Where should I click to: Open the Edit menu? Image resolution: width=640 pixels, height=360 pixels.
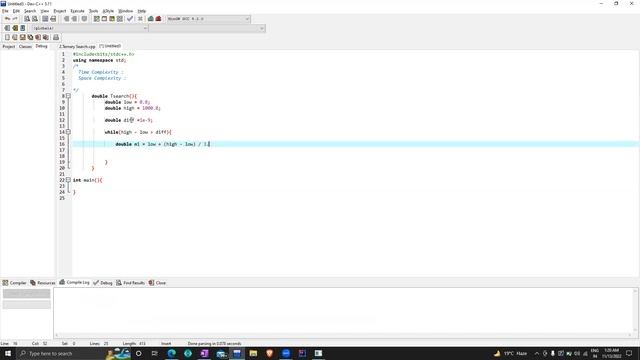tap(16, 11)
